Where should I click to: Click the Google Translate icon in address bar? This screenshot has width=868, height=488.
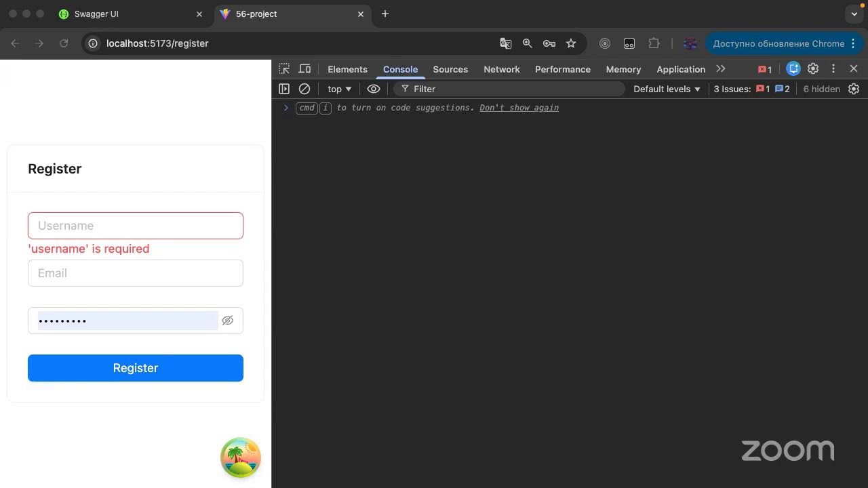click(x=505, y=43)
